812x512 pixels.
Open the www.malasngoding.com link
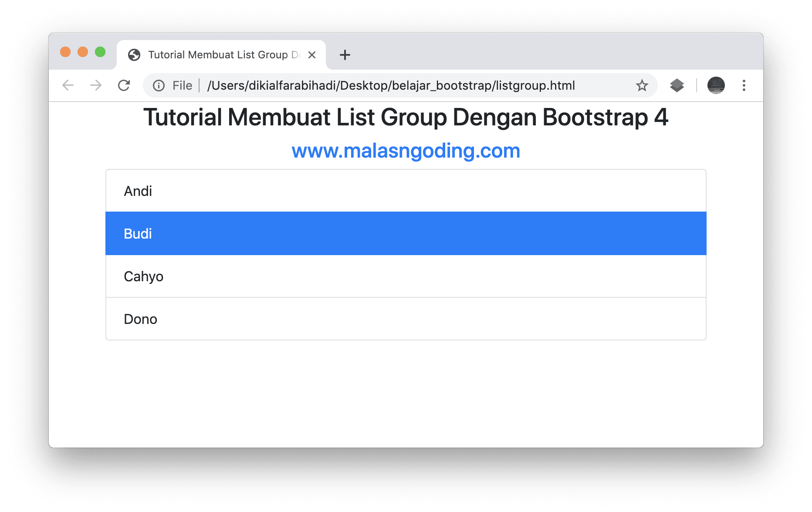tap(406, 150)
